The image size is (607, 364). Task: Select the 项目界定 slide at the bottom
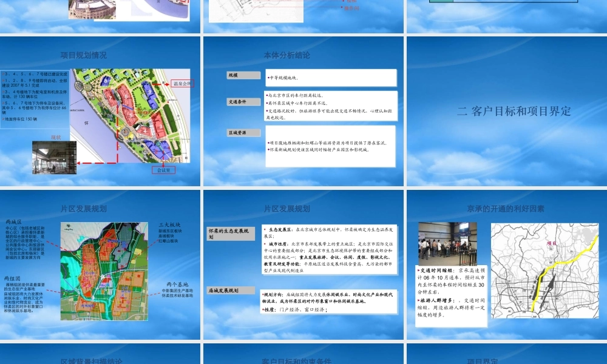pyautogui.click(x=507, y=354)
